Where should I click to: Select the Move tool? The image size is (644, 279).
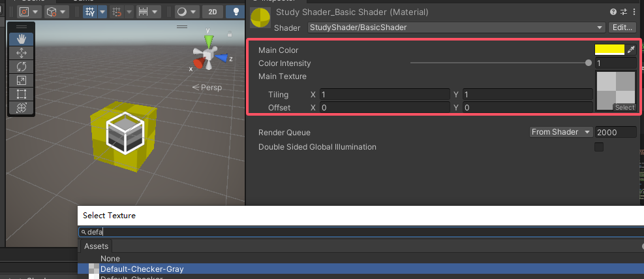(x=21, y=52)
